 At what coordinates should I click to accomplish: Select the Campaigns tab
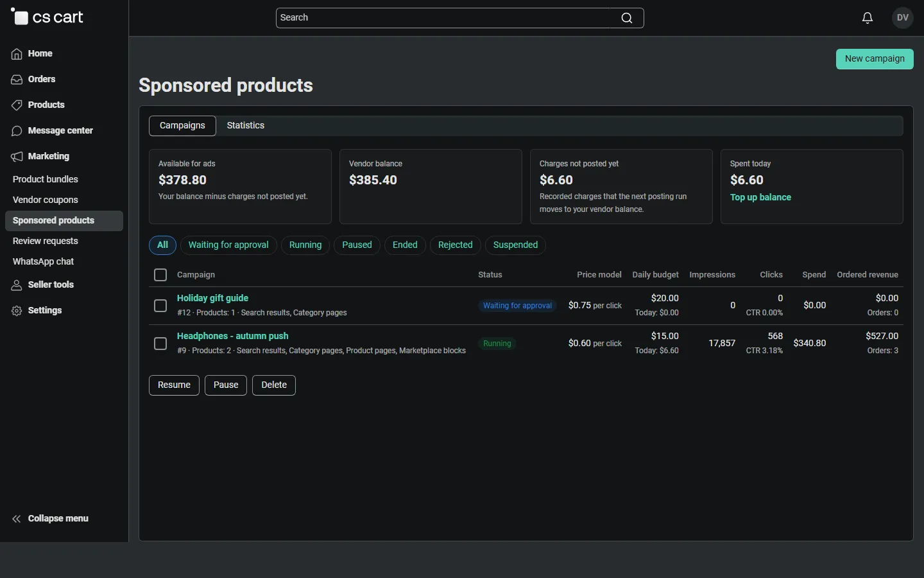click(182, 126)
